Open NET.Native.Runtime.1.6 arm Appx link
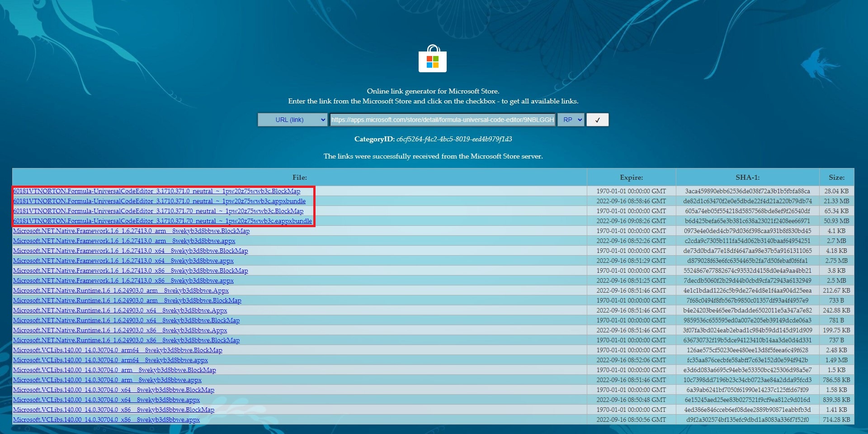Viewport: 868px width, 434px height. click(x=121, y=290)
